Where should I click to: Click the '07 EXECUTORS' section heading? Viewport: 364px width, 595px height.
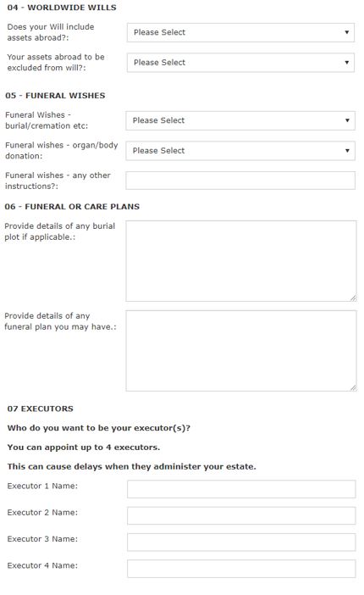pyautogui.click(x=40, y=409)
